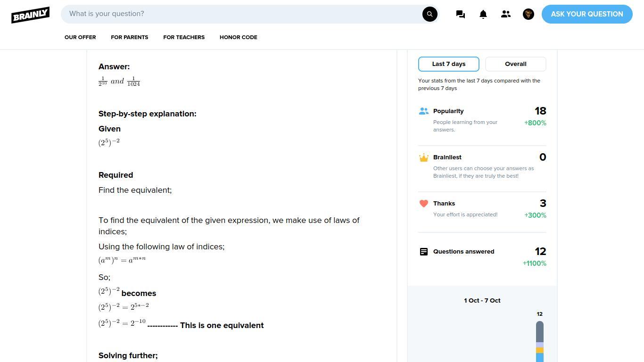Open the friends icon in header

click(x=506, y=14)
